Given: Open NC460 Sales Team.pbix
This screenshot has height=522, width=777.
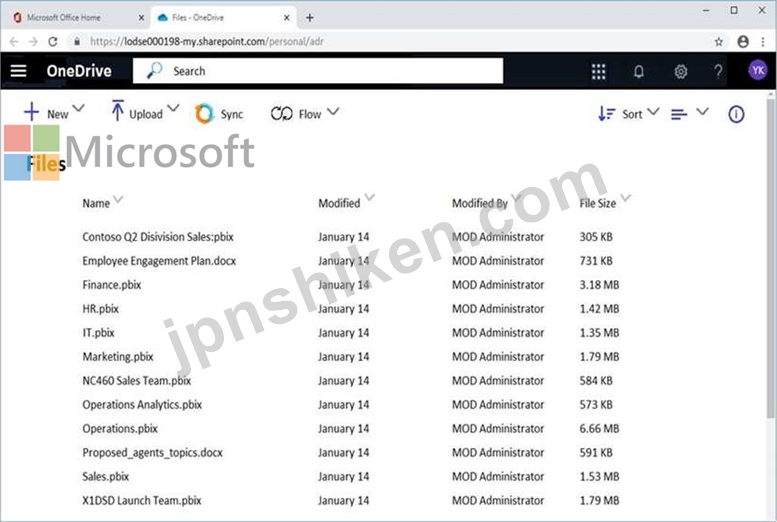Looking at the screenshot, I should tap(136, 380).
